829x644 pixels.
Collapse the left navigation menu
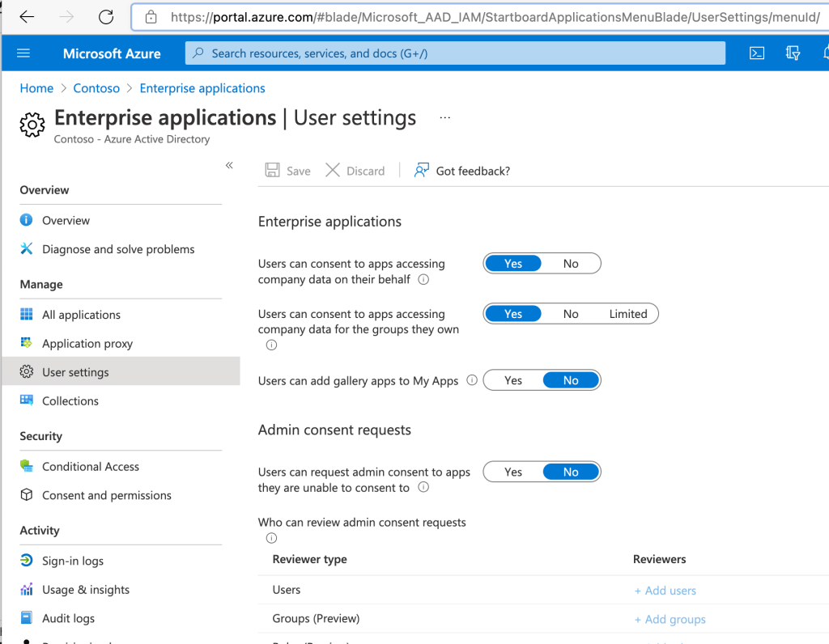229,165
